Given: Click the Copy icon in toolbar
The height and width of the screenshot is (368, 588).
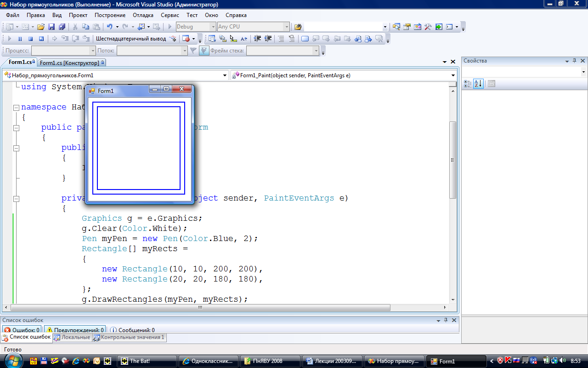Looking at the screenshot, I should pos(85,27).
